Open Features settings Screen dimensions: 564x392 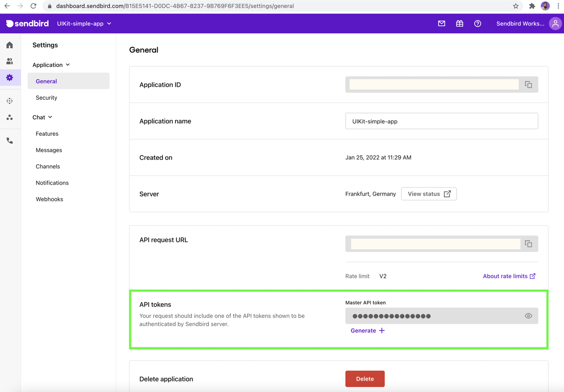point(47,133)
